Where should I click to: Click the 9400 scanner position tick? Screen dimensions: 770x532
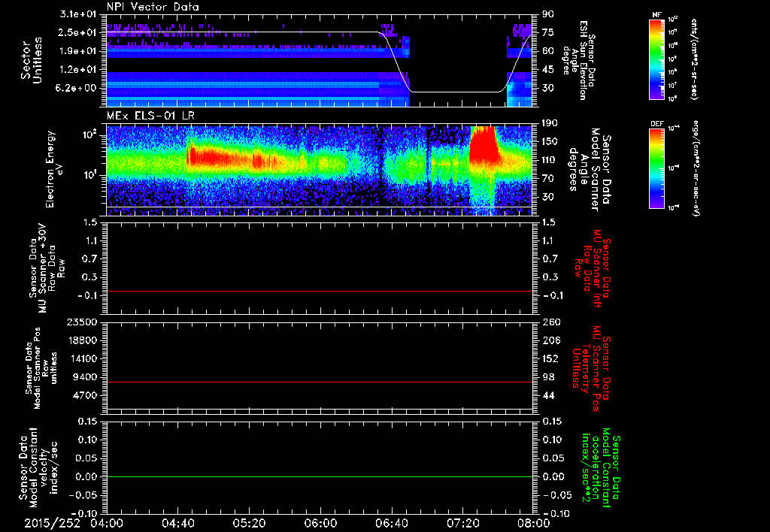(86, 377)
